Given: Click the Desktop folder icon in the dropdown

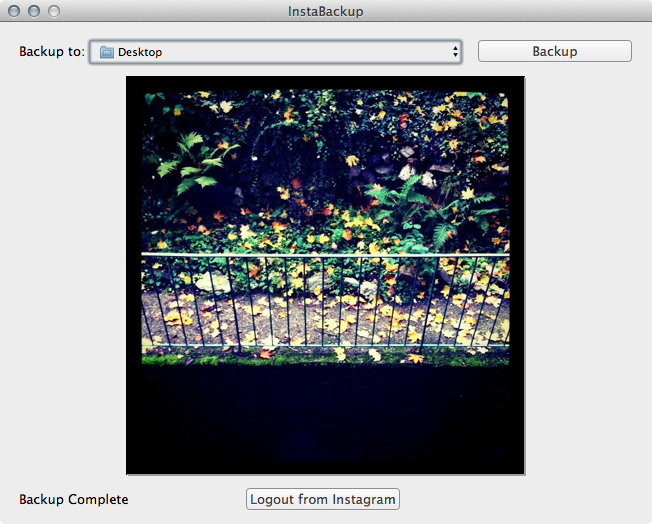Looking at the screenshot, I should [x=107, y=52].
